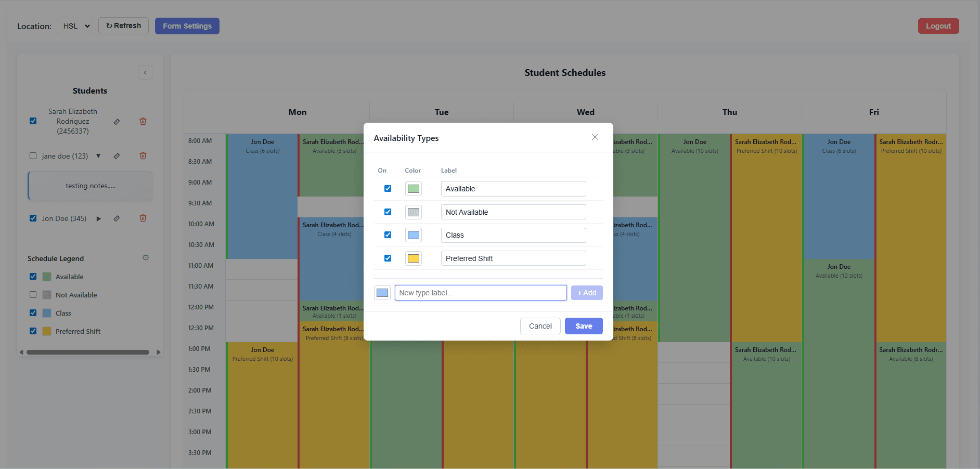Select Jon Doe Available block on Thursday
This screenshot has width=980, height=469.
[694, 238]
